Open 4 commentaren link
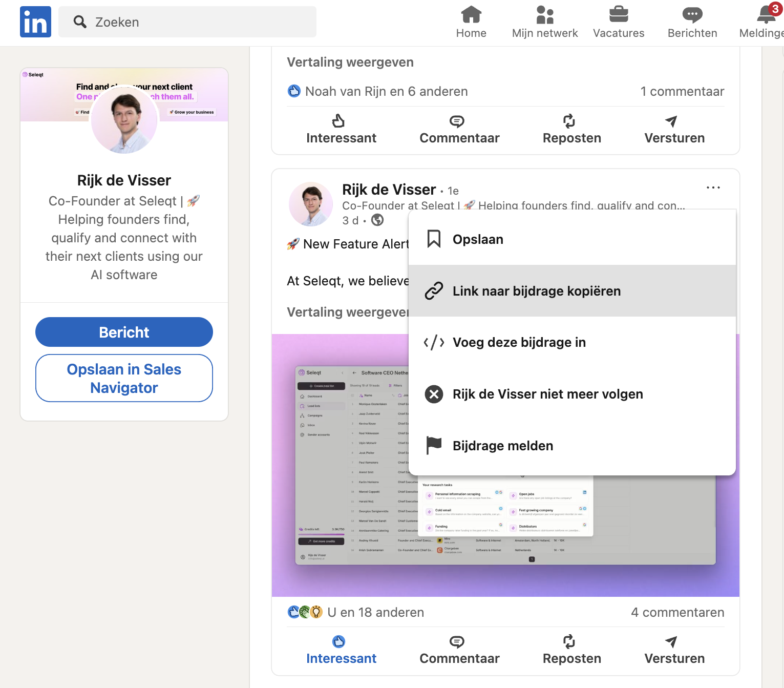Screen dimensions: 784x688 677,612
